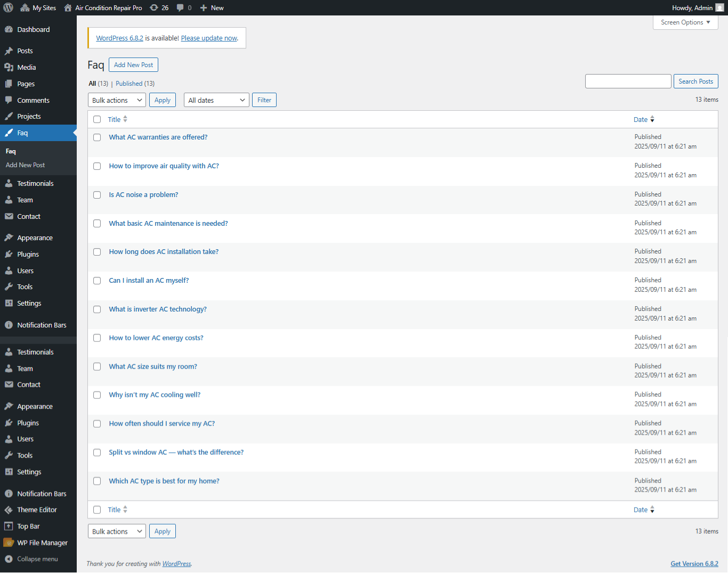The image size is (728, 573).
Task: Expand the bottom Bulk actions dropdown
Action: point(117,531)
